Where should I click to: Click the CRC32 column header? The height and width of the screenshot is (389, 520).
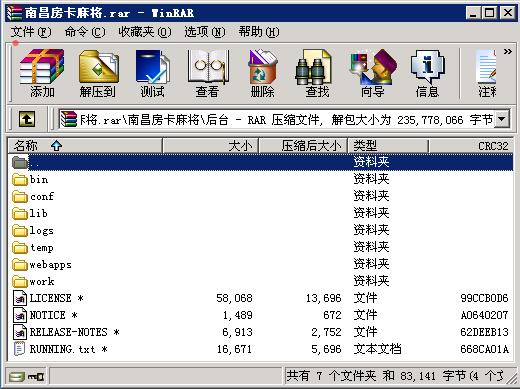pyautogui.click(x=471, y=146)
